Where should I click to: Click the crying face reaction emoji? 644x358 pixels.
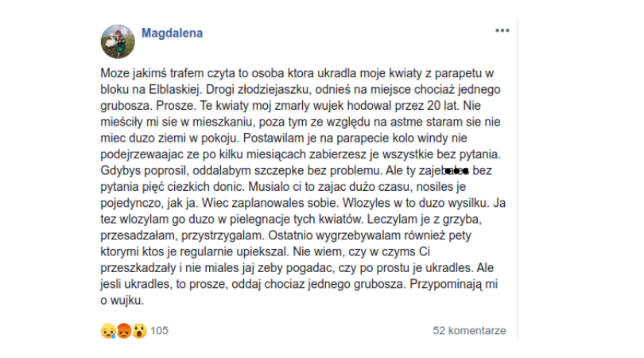click(108, 331)
